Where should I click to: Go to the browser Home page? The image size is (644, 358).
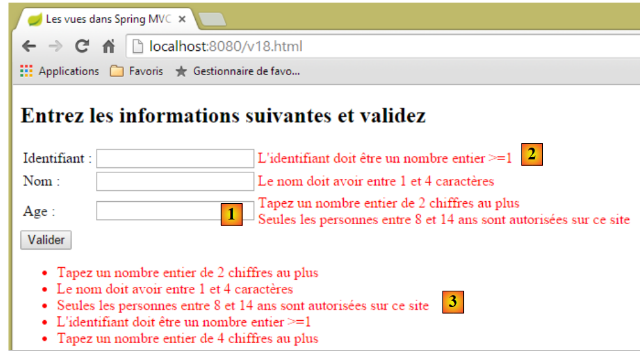click(x=108, y=46)
